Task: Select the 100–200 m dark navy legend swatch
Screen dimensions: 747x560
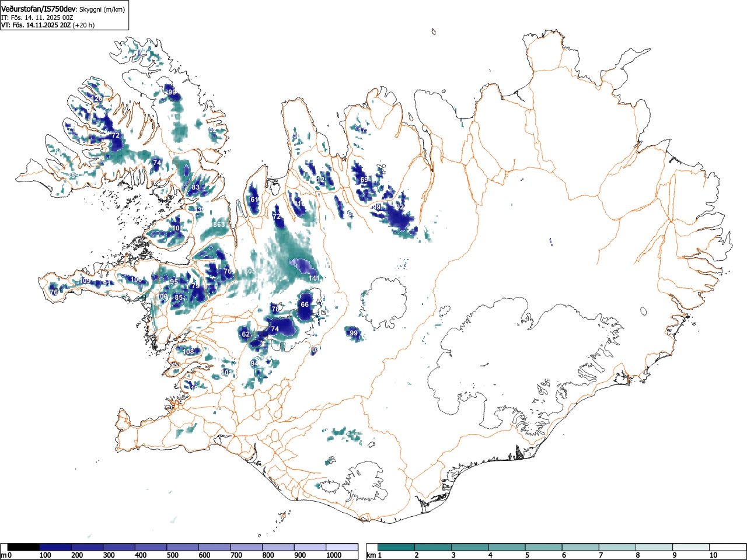Action: (56, 547)
